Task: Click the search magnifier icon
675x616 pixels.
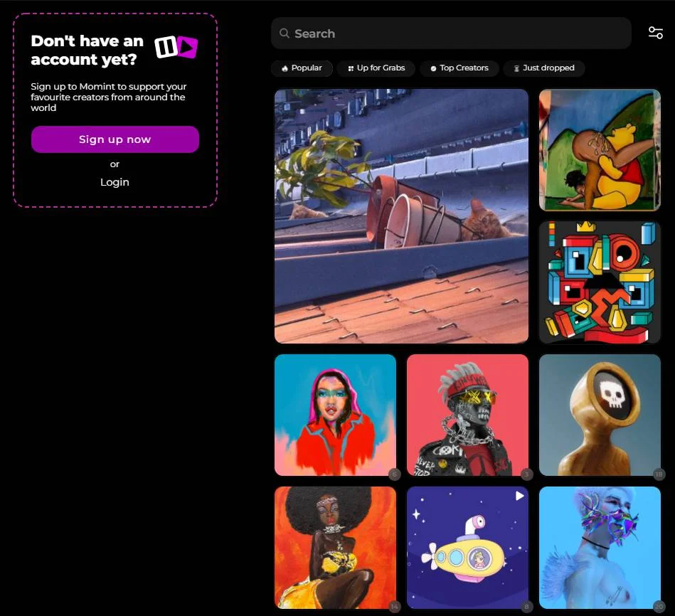Action: (285, 33)
